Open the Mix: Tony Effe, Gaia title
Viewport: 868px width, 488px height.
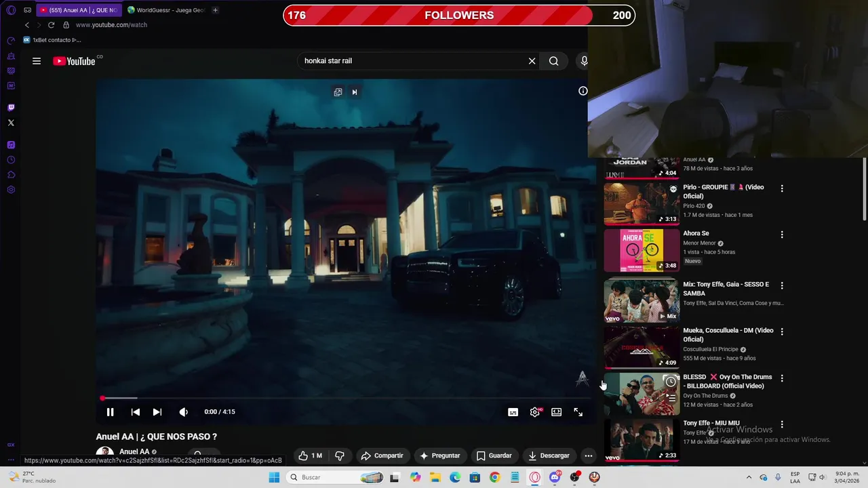[x=726, y=289]
